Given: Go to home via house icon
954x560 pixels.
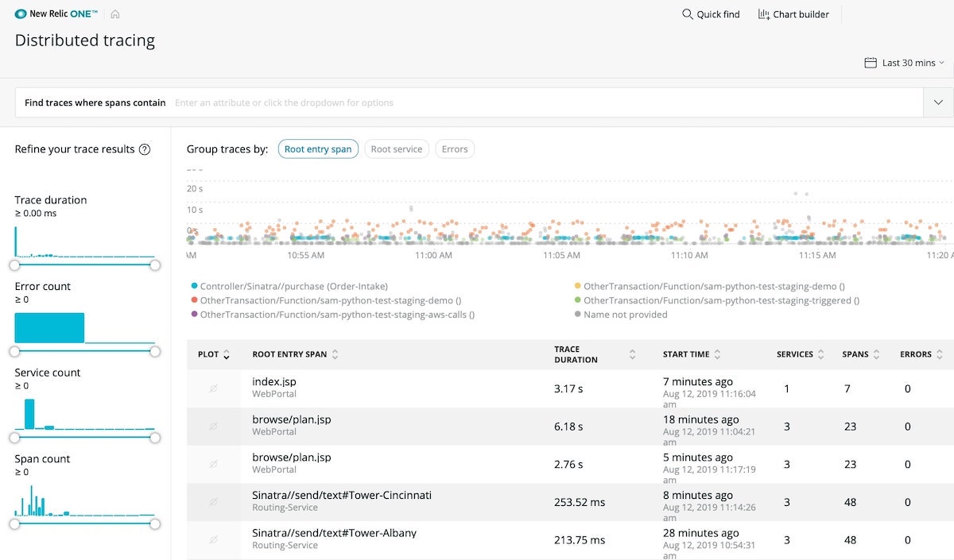Looking at the screenshot, I should pos(115,14).
